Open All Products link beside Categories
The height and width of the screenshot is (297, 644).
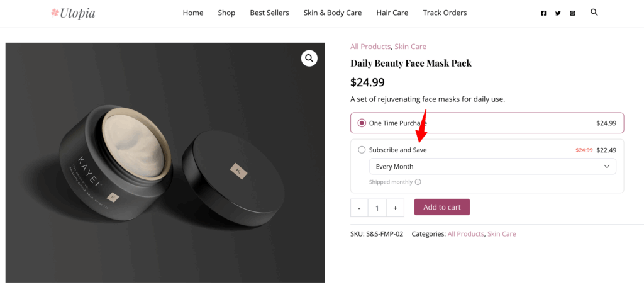pos(465,234)
